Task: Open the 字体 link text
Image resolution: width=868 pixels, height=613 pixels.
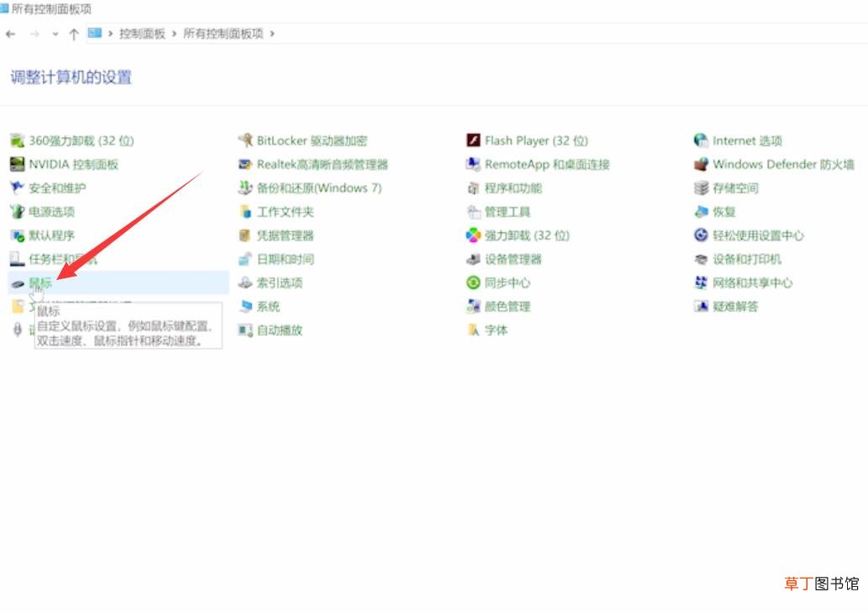Action: [x=496, y=330]
